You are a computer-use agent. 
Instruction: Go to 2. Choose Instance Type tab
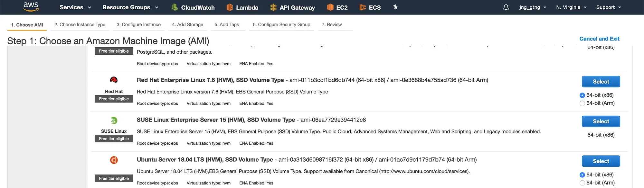(80, 24)
